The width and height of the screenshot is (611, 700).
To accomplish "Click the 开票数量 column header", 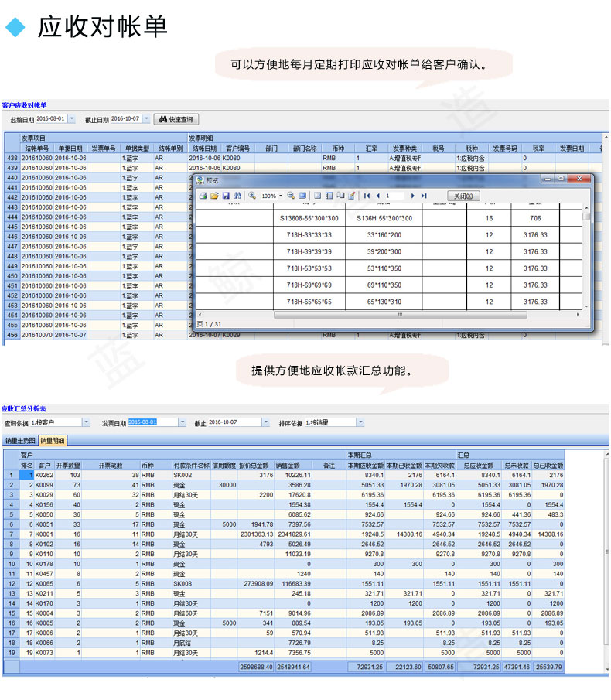I will coord(68,465).
